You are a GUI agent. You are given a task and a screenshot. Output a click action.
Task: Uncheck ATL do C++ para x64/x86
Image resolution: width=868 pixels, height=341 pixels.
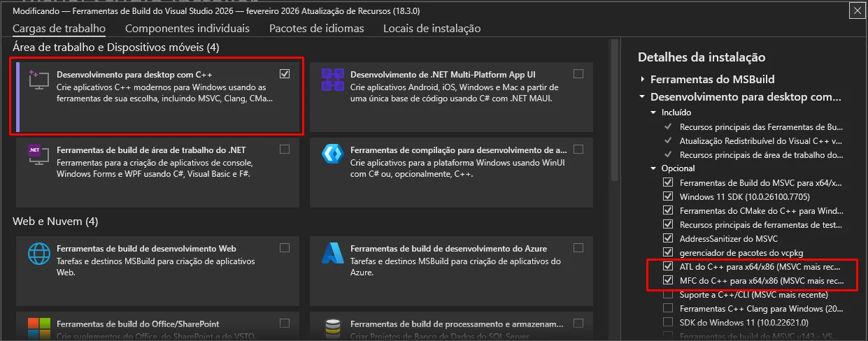668,267
